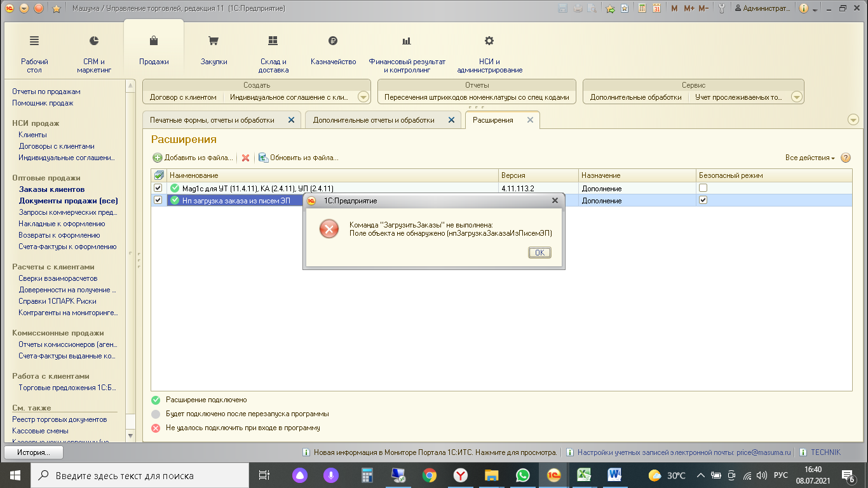Launch Google Chrome from the taskbar
The image size is (868, 488).
[430, 475]
